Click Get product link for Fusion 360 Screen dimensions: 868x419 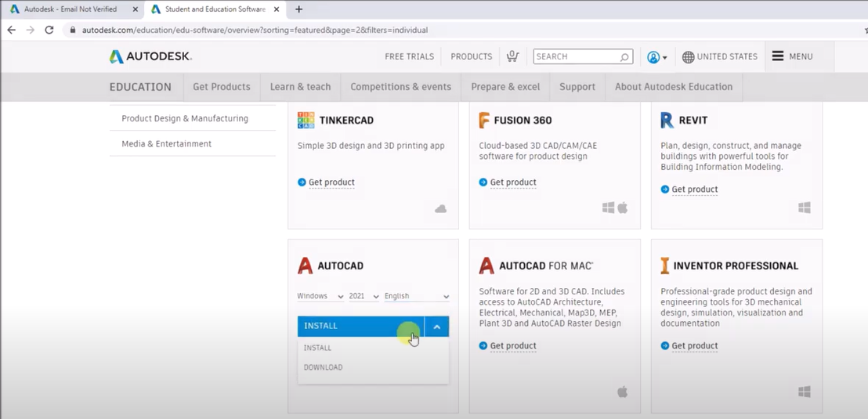pos(513,182)
